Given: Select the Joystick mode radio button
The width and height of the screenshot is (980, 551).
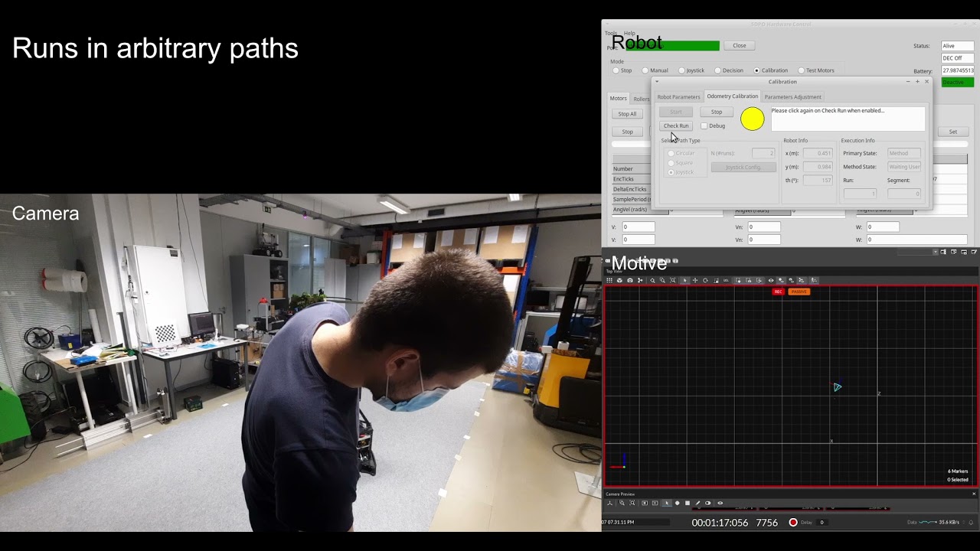Looking at the screenshot, I should pyautogui.click(x=681, y=70).
